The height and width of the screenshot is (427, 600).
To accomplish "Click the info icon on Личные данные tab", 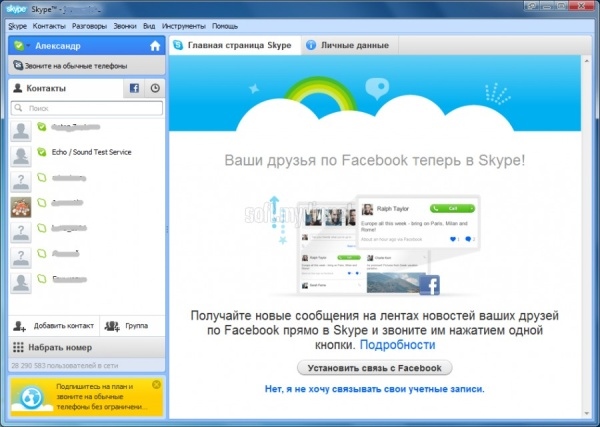I will [x=311, y=46].
